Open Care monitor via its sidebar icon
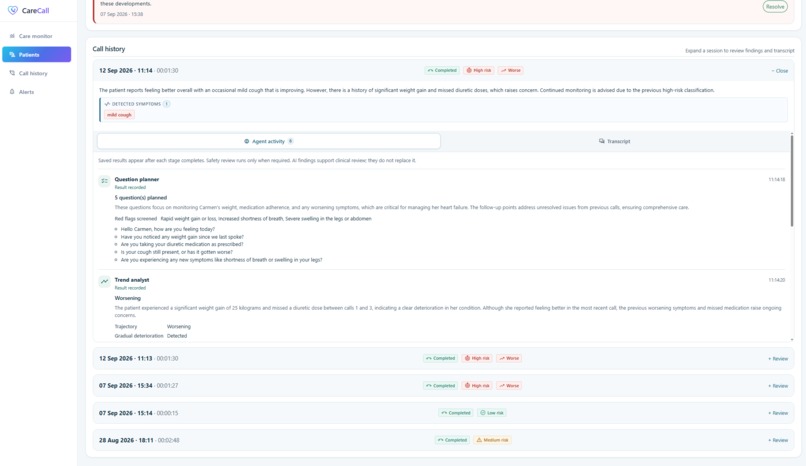 [12, 36]
